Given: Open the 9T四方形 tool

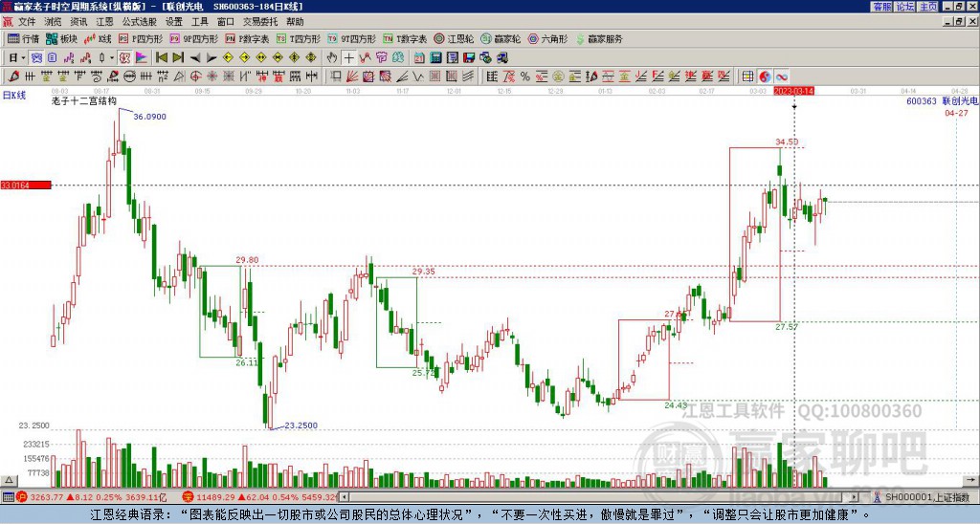Looking at the screenshot, I should pyautogui.click(x=351, y=38).
